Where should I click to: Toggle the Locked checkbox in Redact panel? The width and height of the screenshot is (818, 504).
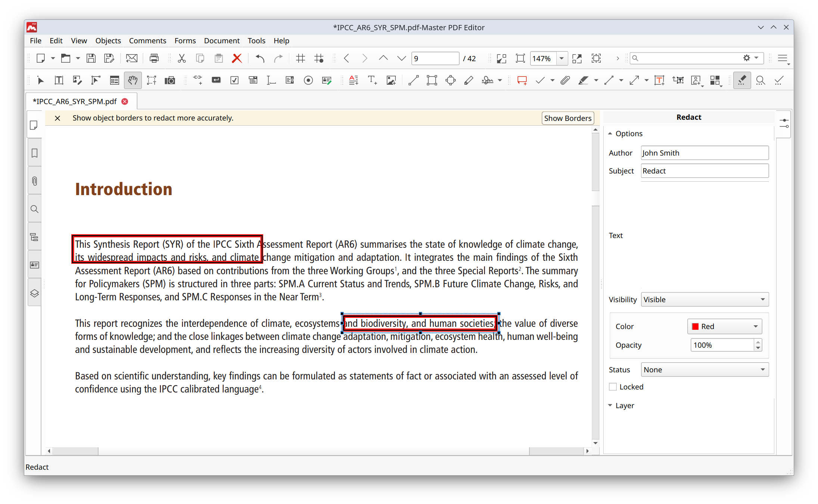(x=613, y=387)
